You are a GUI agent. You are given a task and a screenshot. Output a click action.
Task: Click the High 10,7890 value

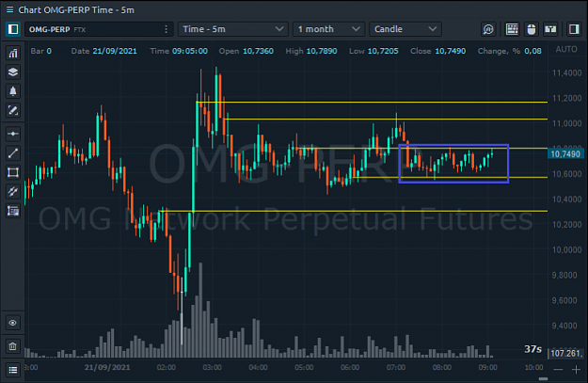[322, 51]
